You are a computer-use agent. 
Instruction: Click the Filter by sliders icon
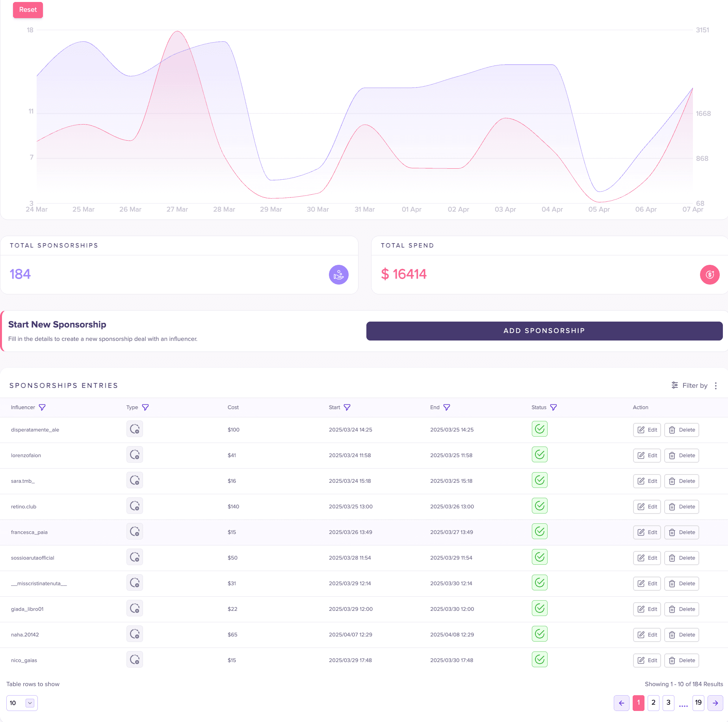click(x=675, y=385)
